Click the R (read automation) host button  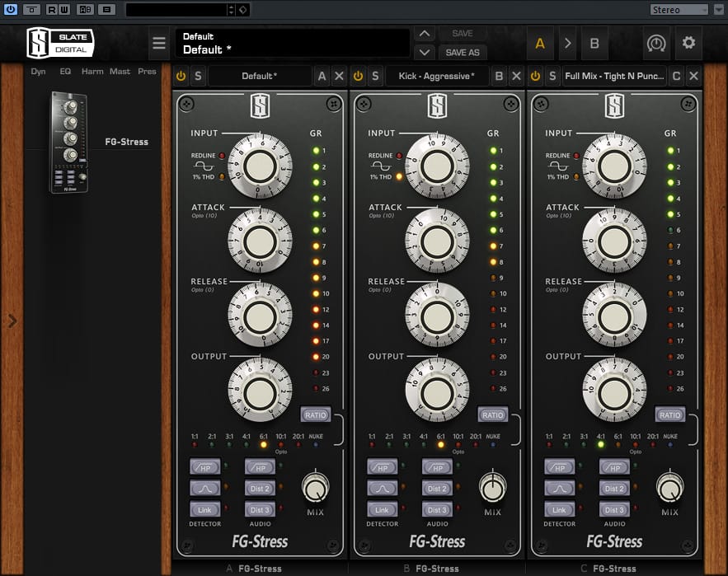[52, 9]
